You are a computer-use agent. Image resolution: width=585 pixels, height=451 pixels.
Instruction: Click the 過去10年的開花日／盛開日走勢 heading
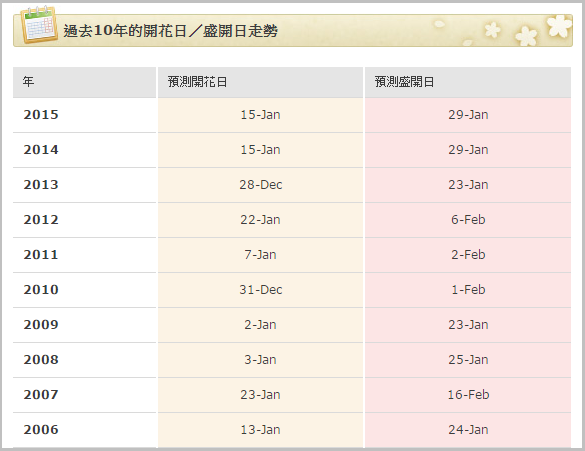pyautogui.click(x=171, y=31)
